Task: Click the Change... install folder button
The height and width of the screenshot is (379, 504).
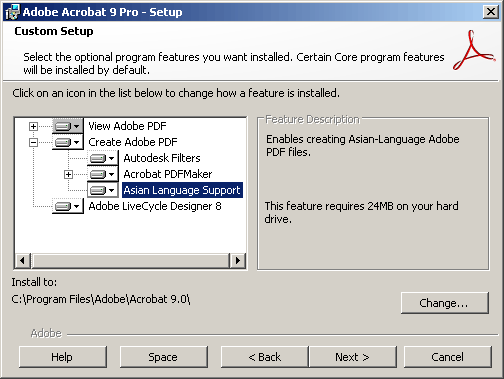Action: tap(444, 303)
